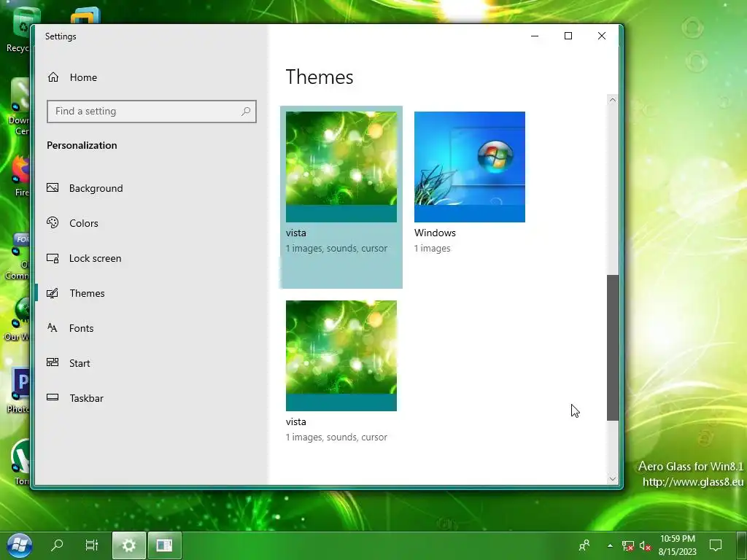Minimize the Settings window

coord(535,36)
